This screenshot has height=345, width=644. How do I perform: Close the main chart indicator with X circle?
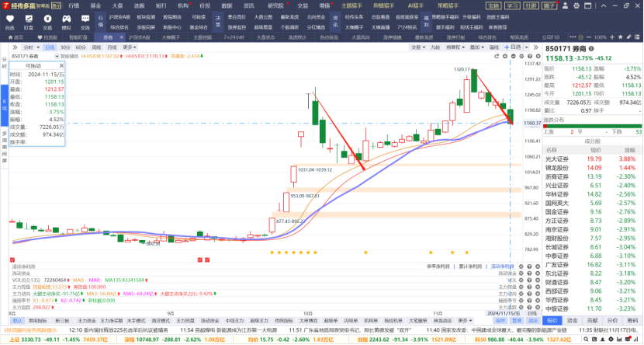click(538, 56)
